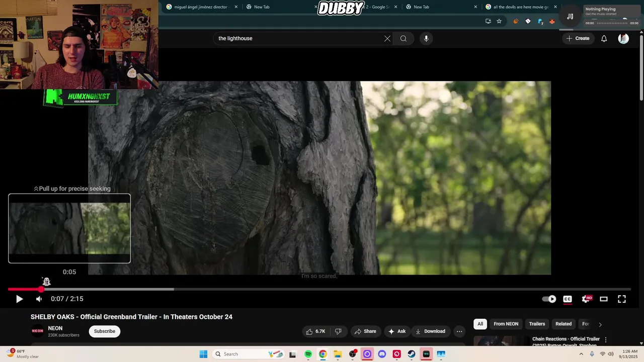Image resolution: width=644 pixels, height=362 pixels.
Task: Select the Trailers filter chip
Action: pyautogui.click(x=537, y=324)
